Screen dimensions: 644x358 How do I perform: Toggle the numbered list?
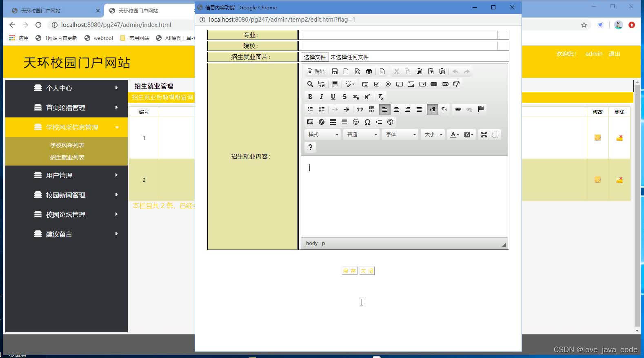coord(310,109)
